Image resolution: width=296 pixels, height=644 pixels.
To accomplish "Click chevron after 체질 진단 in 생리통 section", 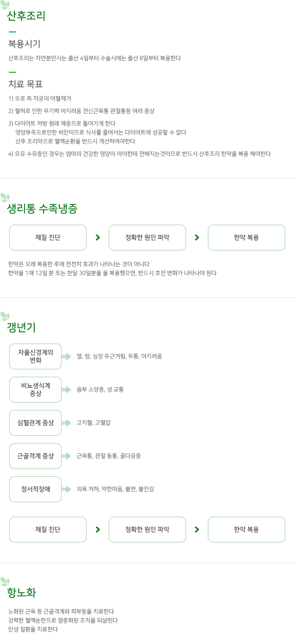I will (98, 237).
